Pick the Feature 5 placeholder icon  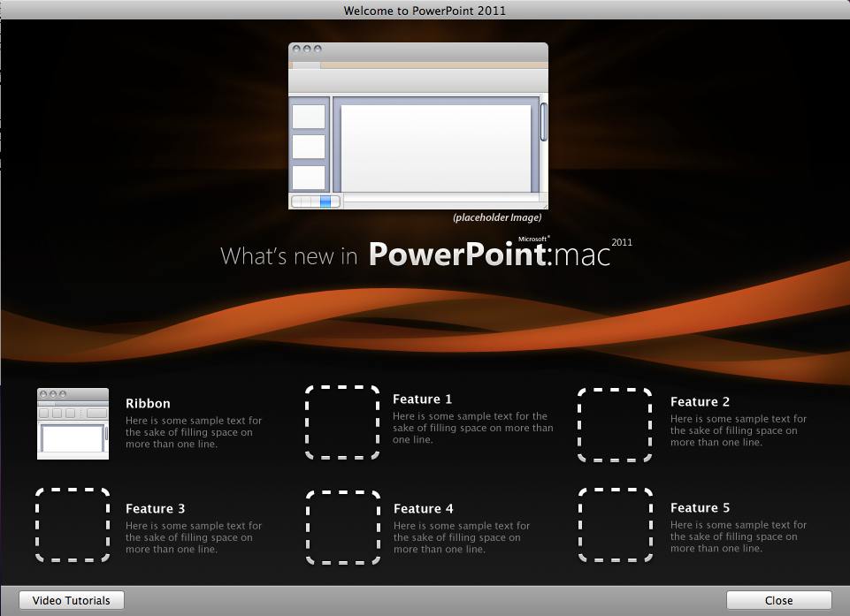click(616, 525)
